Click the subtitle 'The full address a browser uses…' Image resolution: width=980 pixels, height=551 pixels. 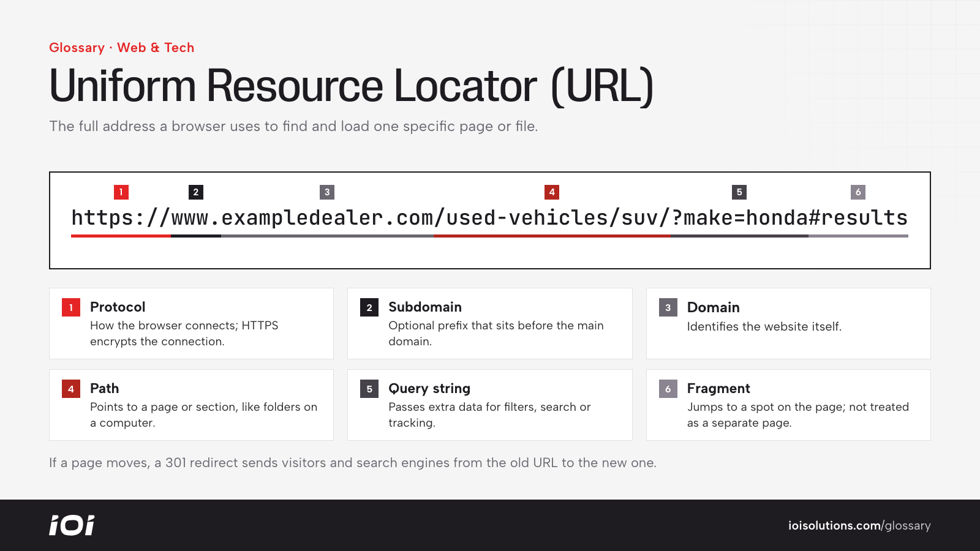click(293, 126)
